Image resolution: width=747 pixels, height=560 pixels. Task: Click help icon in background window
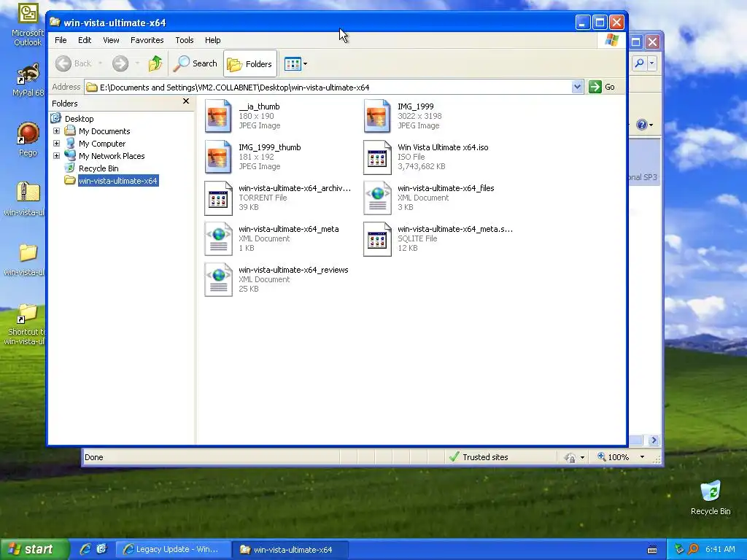click(642, 125)
